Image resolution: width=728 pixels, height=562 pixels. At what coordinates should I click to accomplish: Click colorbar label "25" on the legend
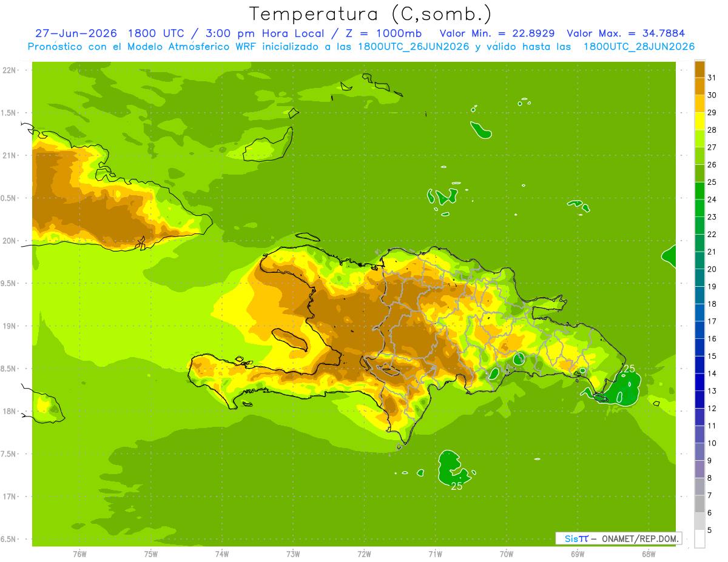click(712, 182)
